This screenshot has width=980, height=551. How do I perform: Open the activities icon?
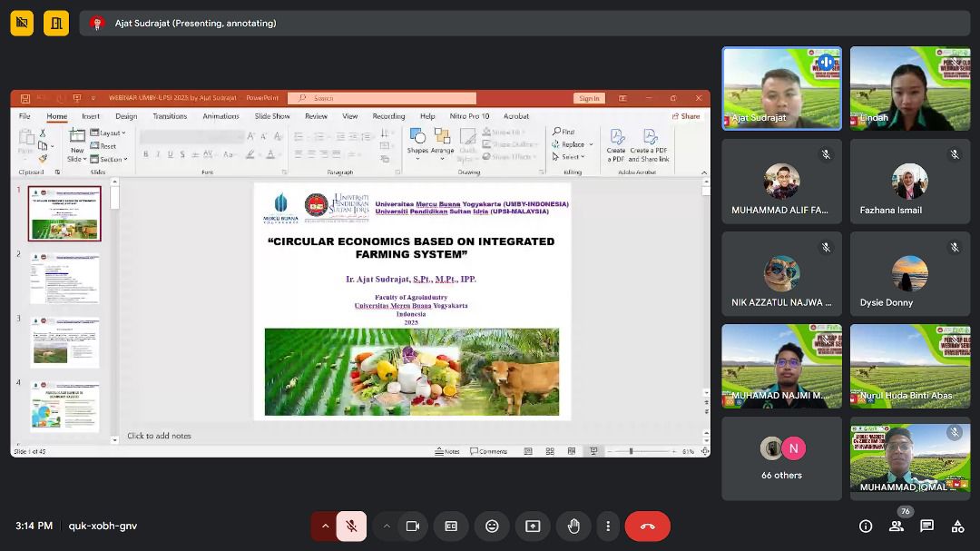tap(957, 526)
